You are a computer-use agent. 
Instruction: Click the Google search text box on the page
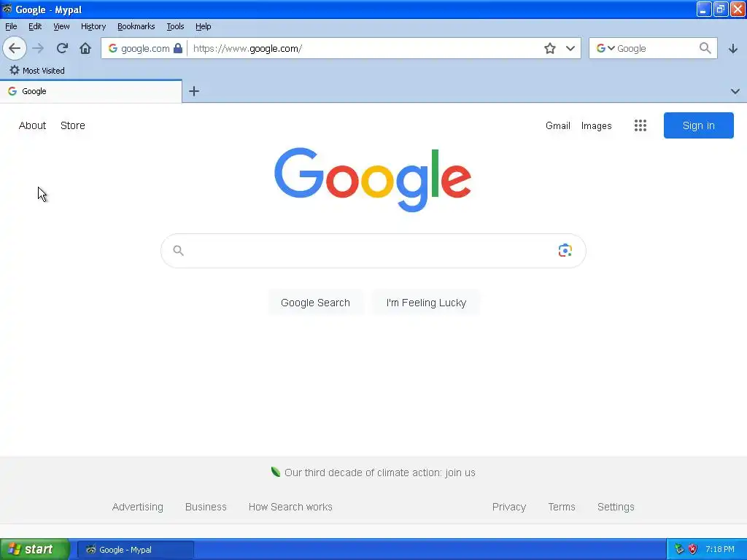click(373, 251)
